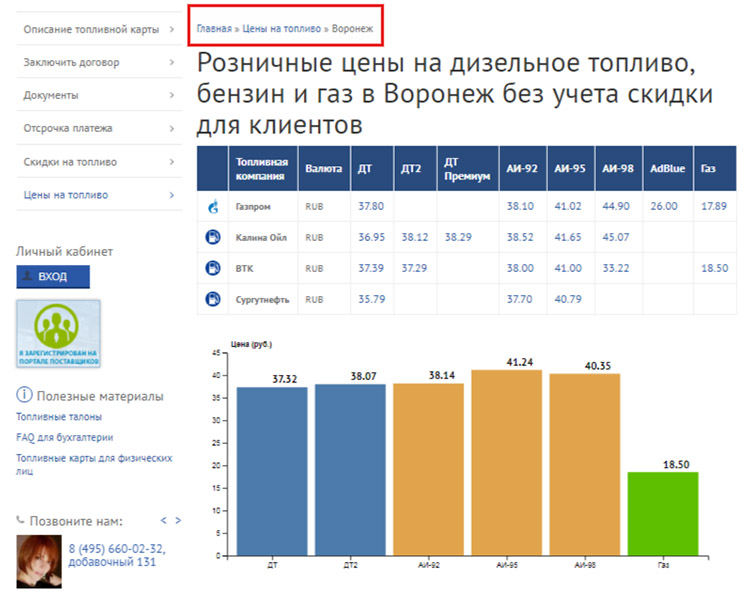Click the phone icon near Позвоните нам

click(21, 520)
